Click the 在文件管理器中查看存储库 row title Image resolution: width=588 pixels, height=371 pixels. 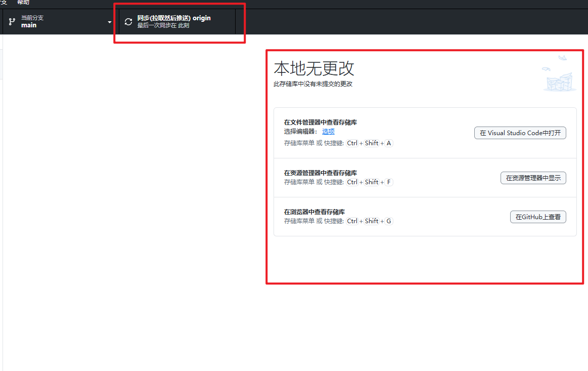[x=321, y=122]
